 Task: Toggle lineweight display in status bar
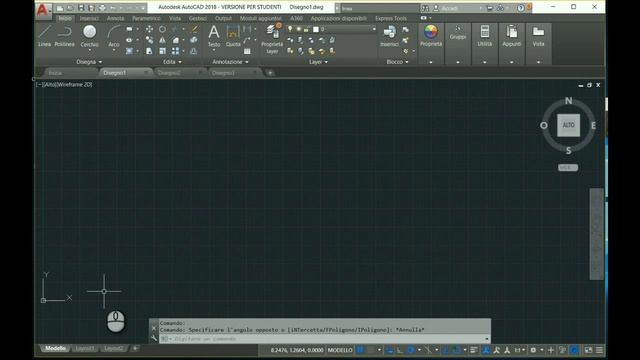pos(474,350)
